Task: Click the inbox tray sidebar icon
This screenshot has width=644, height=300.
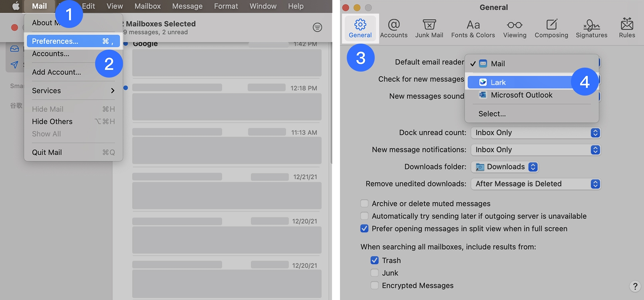Action: [15, 49]
